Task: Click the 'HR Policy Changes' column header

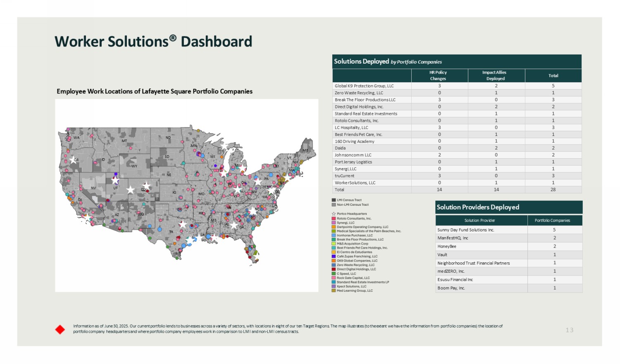Action: click(439, 76)
